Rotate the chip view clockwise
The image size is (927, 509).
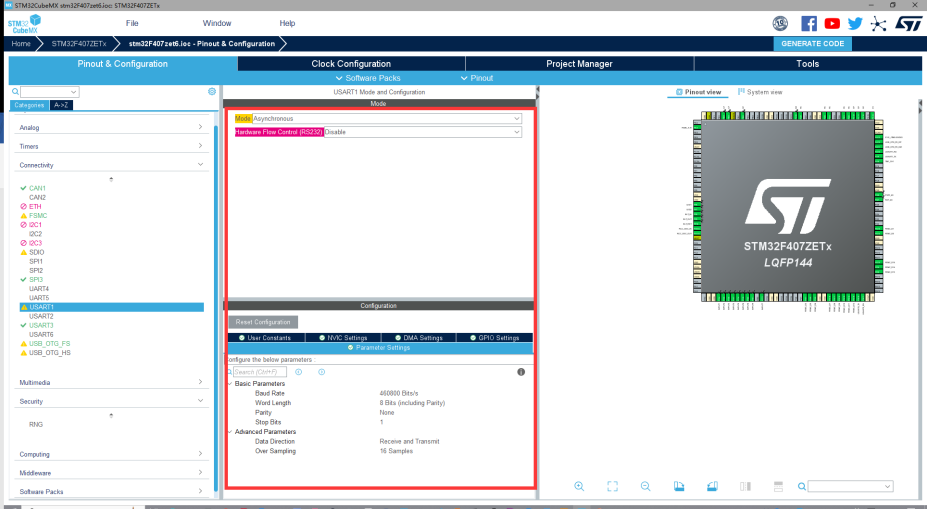tap(679, 486)
